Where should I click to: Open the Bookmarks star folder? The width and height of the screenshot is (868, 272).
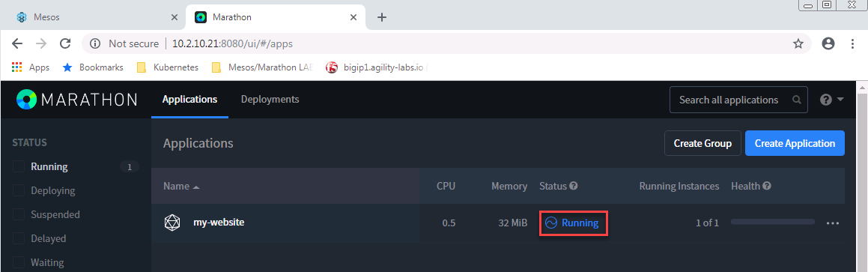[92, 67]
